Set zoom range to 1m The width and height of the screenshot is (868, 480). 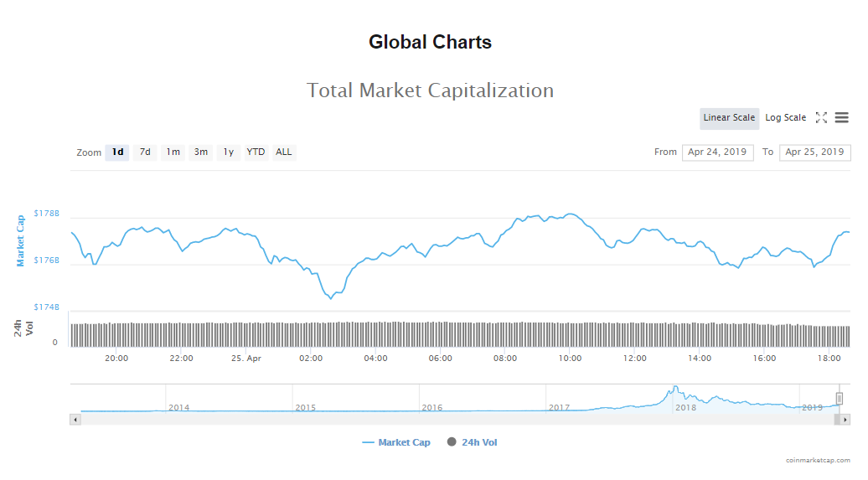point(173,152)
